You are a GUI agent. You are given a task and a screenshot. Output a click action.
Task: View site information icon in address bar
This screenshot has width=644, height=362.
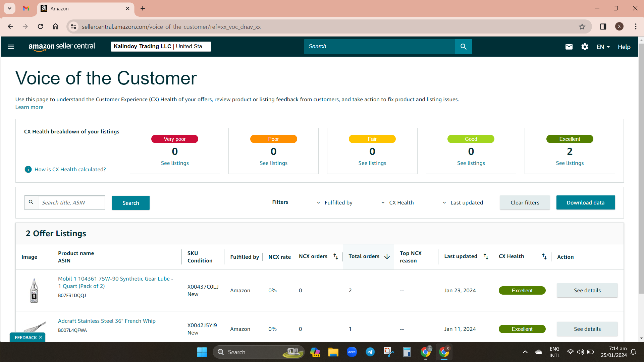pos(73,26)
